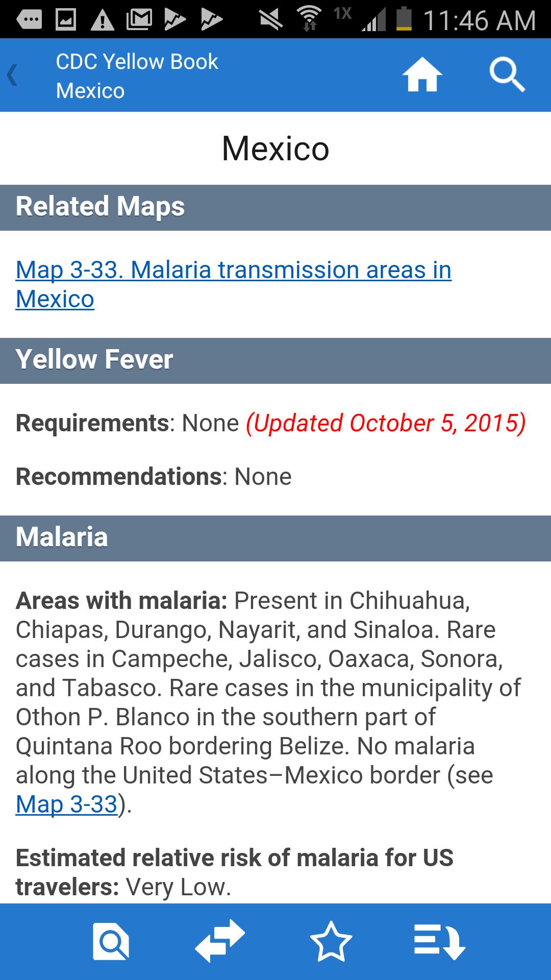Tap the CDC Yellow Book title

[x=137, y=62]
